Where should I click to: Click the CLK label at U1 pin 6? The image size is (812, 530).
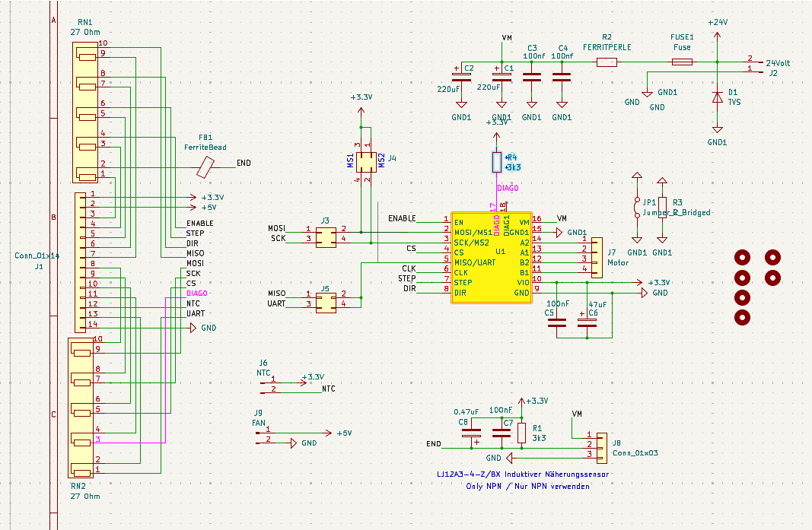coord(409,268)
